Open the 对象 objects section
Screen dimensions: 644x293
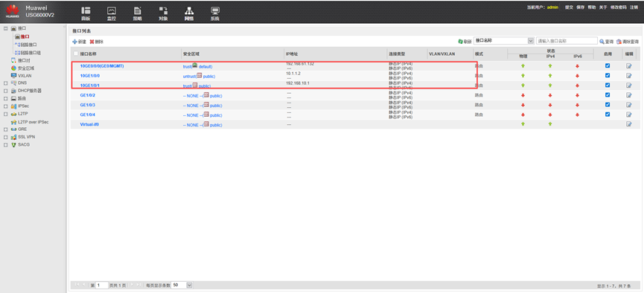click(163, 13)
